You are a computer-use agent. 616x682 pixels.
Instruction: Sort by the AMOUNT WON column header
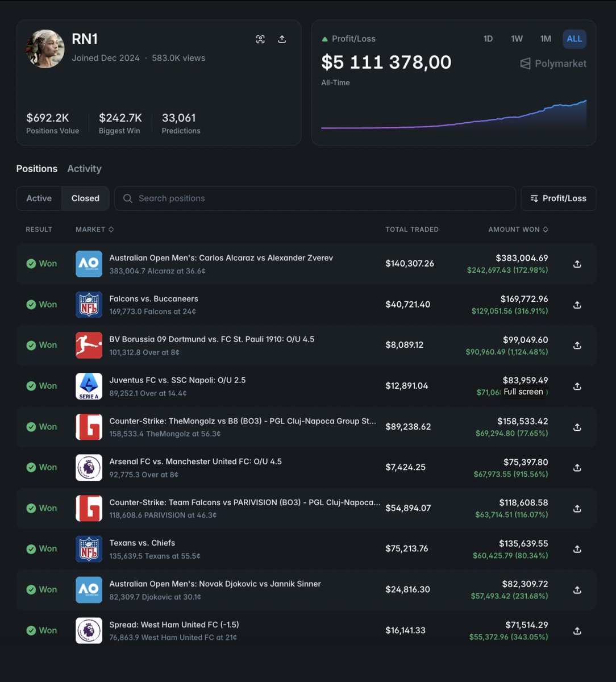518,230
